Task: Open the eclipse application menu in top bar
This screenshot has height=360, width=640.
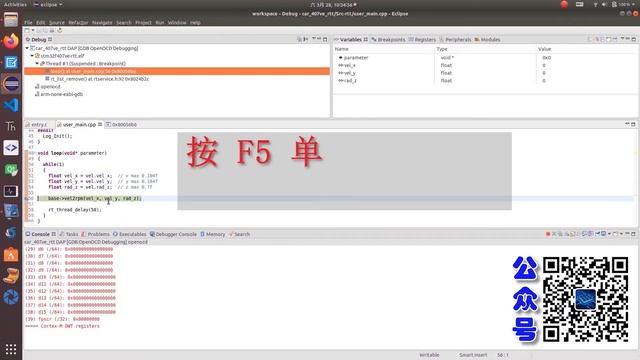Action: point(48,4)
